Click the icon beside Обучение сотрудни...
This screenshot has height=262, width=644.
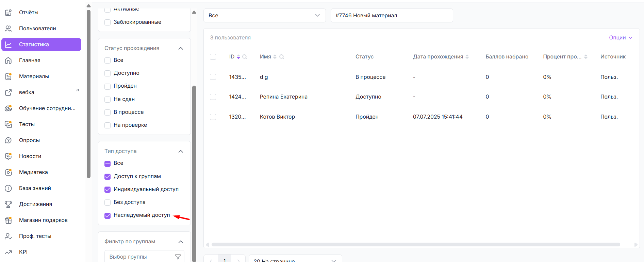point(9,108)
